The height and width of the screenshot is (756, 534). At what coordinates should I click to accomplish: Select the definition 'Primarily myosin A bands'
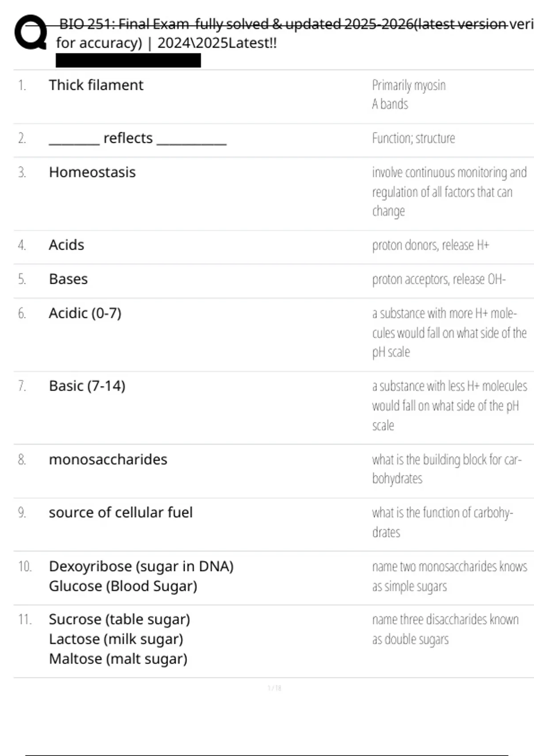(x=409, y=94)
